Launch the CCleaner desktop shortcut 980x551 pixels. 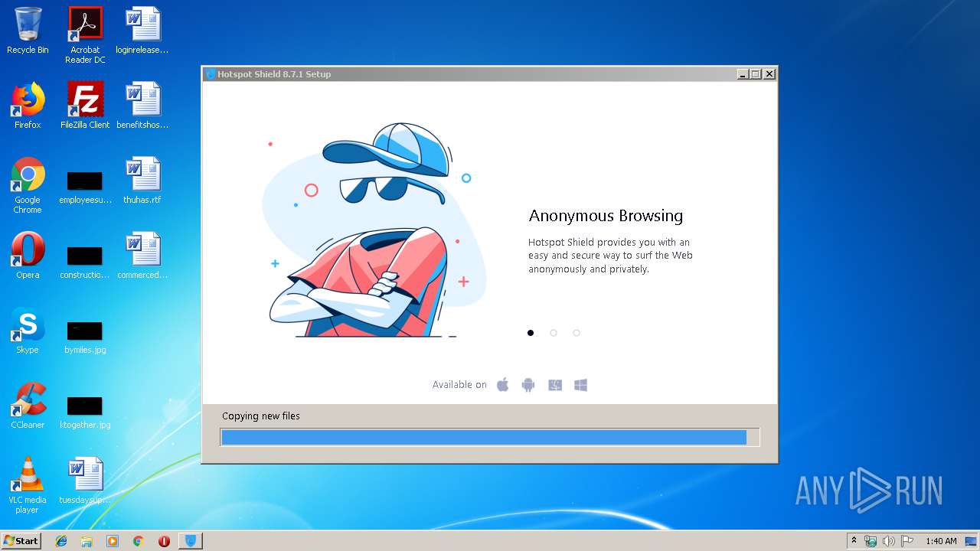click(x=28, y=405)
